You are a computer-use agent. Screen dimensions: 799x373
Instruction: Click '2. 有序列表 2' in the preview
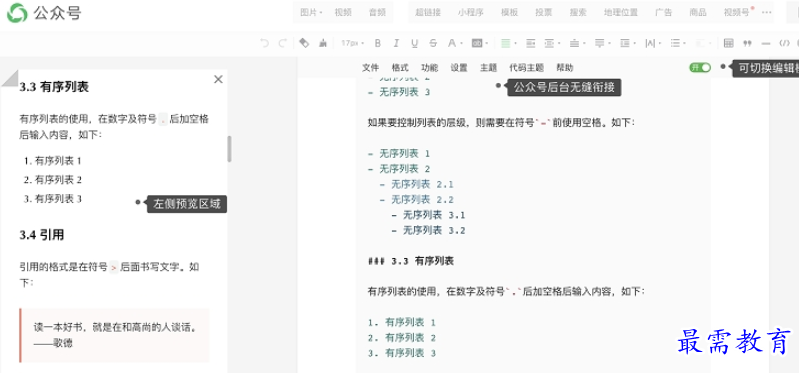[53, 180]
